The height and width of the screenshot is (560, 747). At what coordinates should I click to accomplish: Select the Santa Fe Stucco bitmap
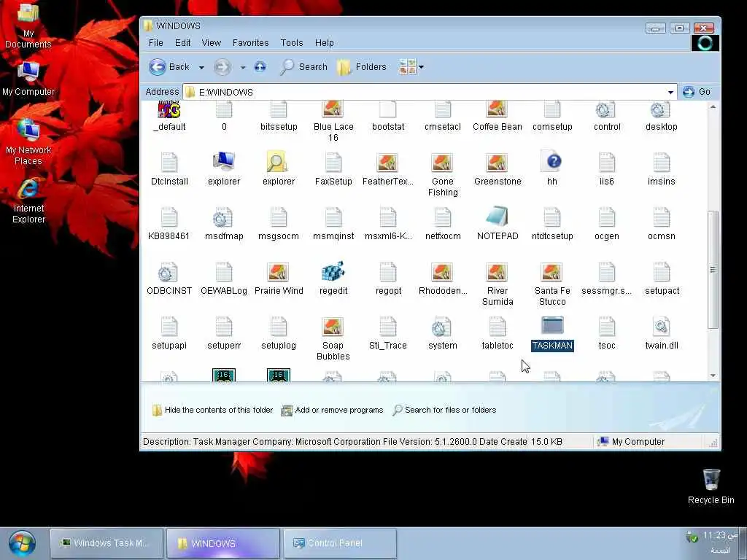pos(551,272)
